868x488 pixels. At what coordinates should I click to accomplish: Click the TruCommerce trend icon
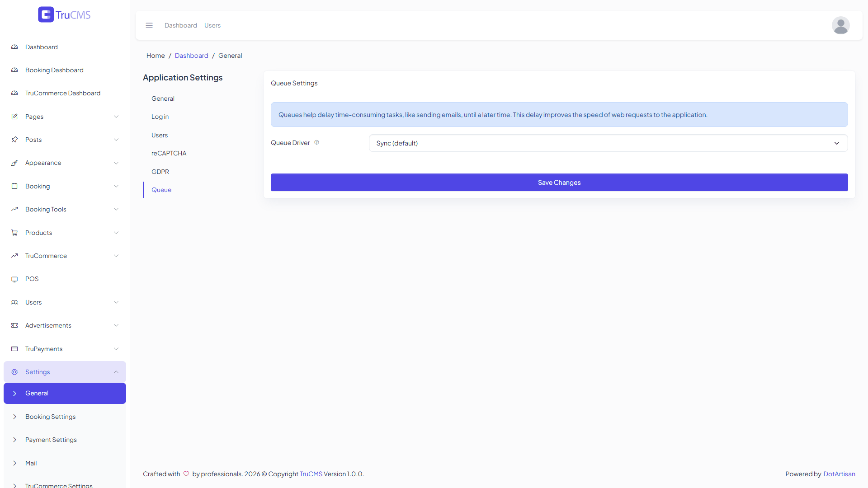[14, 256]
